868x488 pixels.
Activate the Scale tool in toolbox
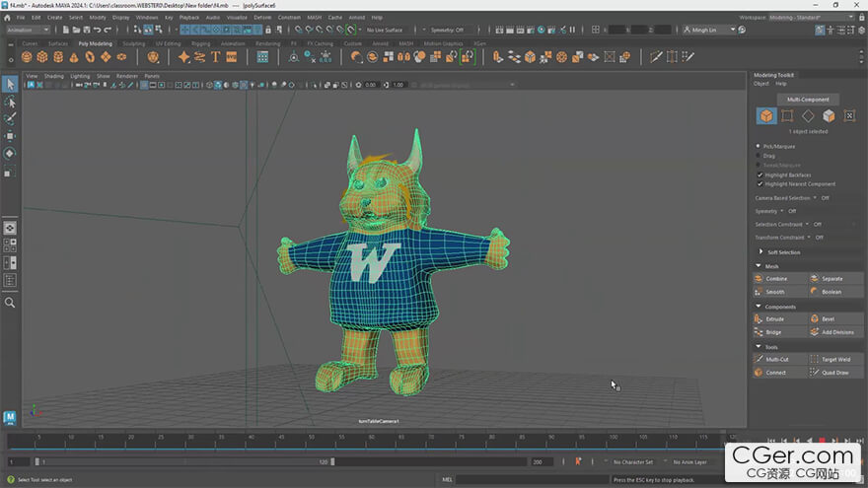pos(10,173)
